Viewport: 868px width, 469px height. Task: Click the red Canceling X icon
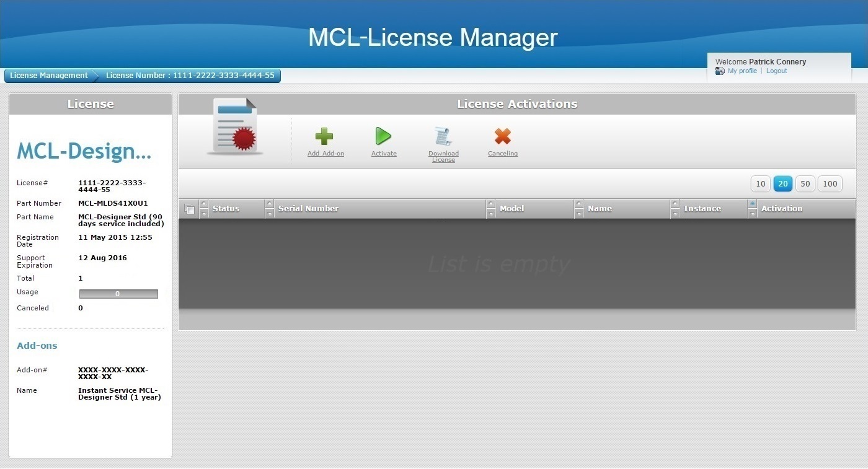502,136
